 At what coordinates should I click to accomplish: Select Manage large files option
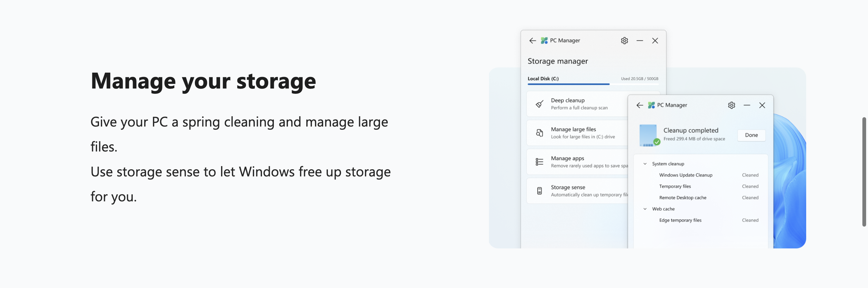click(x=582, y=133)
